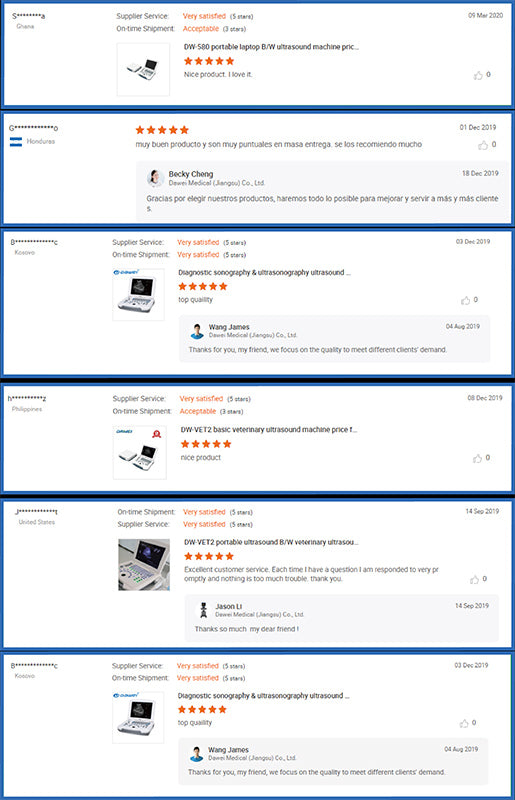Click the Philippines review product thumbnail
This screenshot has height=800, width=515.
[139, 453]
